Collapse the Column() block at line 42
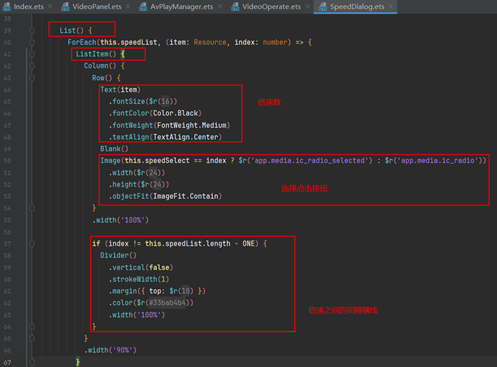This screenshot has width=497, height=367. click(x=32, y=66)
